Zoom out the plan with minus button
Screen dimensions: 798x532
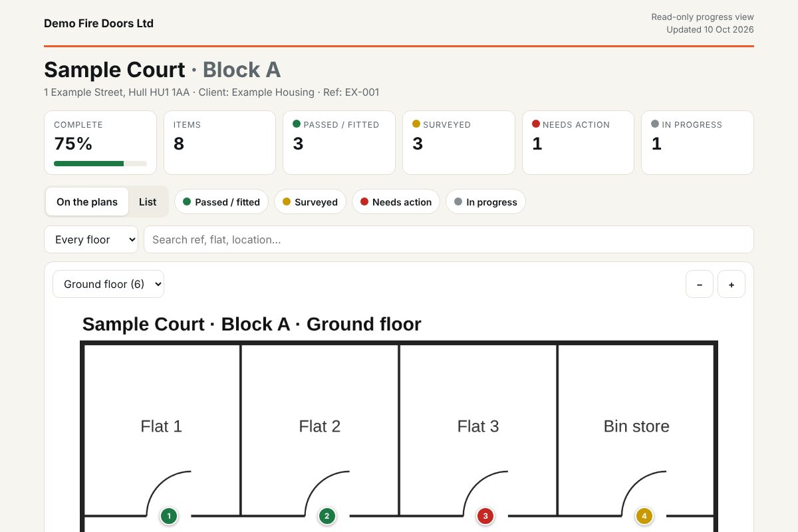click(x=700, y=284)
